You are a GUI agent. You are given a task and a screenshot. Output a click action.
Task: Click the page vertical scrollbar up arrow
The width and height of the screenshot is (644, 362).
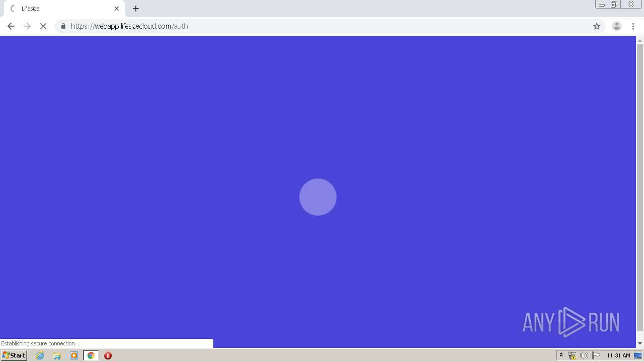[640, 40]
